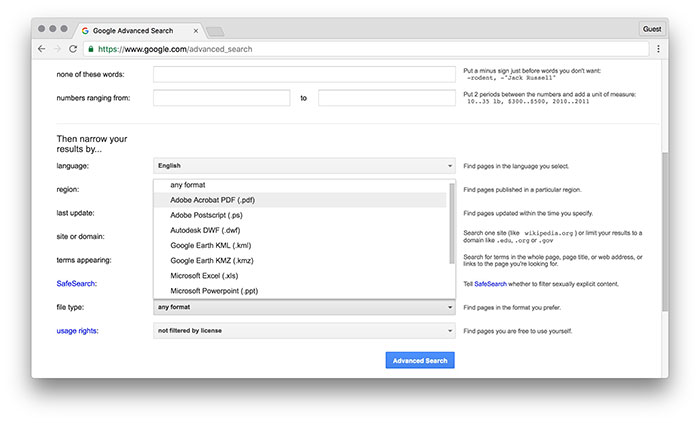Close the Google Advanced Search tab

pyautogui.click(x=193, y=30)
